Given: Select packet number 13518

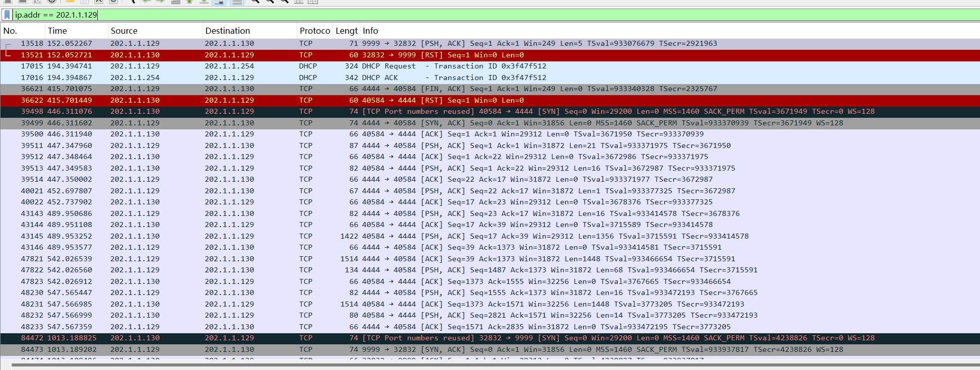Looking at the screenshot, I should [490, 43].
